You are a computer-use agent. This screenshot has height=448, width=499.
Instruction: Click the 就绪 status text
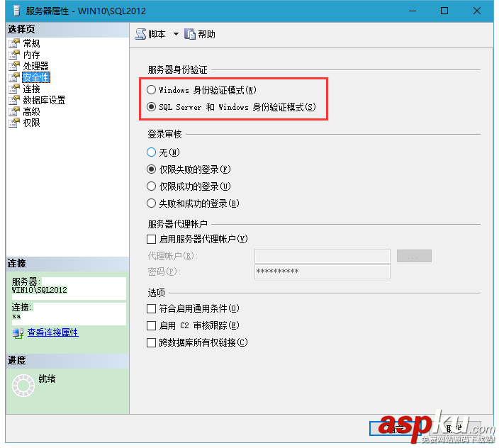point(47,379)
